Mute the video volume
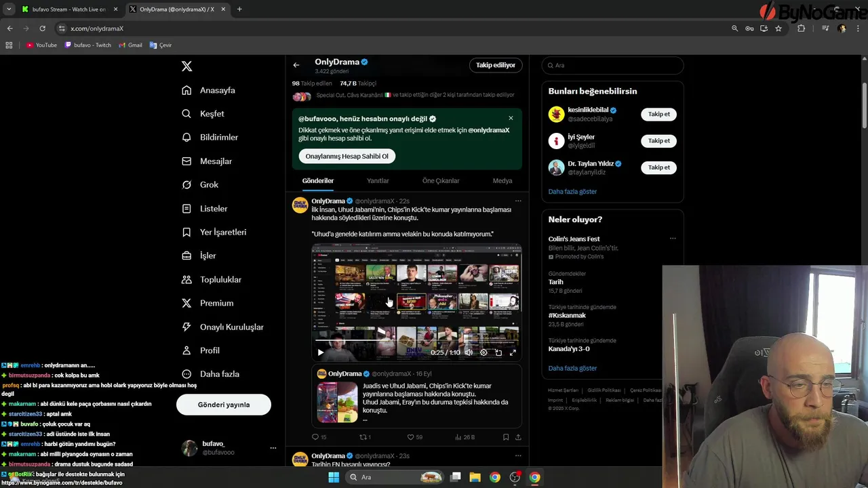The width and height of the screenshot is (868, 488). point(469,352)
